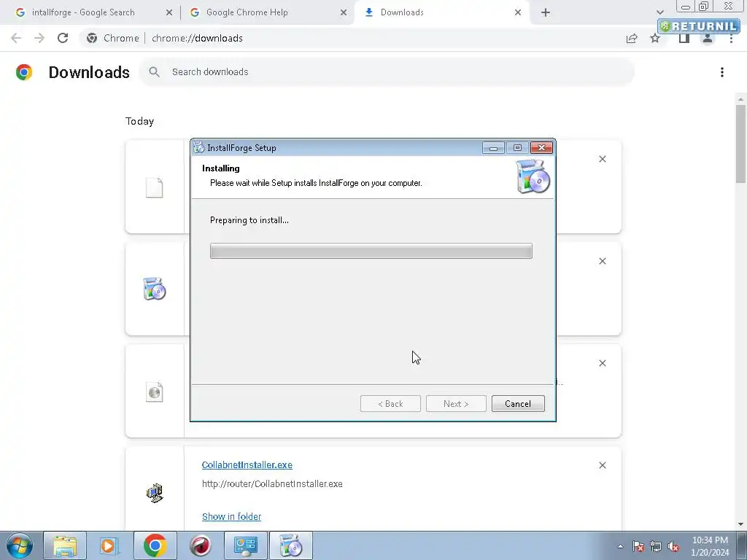Expand the tab search chevron
747x560 pixels.
point(659,12)
